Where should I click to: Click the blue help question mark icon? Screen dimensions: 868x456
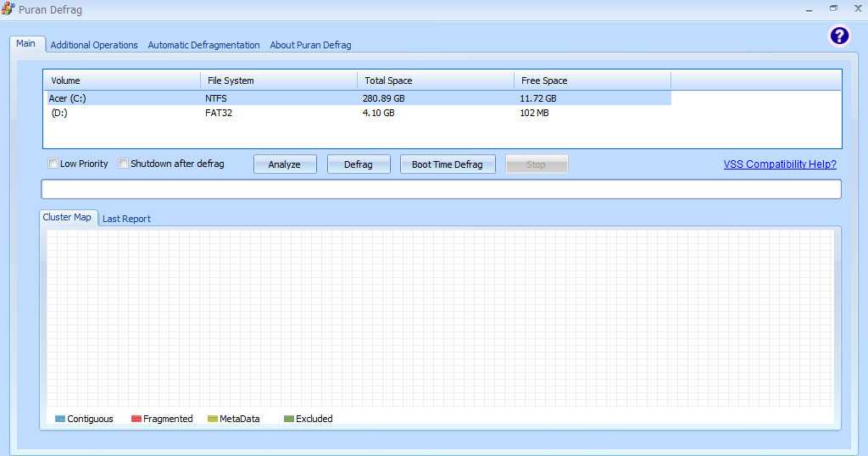point(838,36)
